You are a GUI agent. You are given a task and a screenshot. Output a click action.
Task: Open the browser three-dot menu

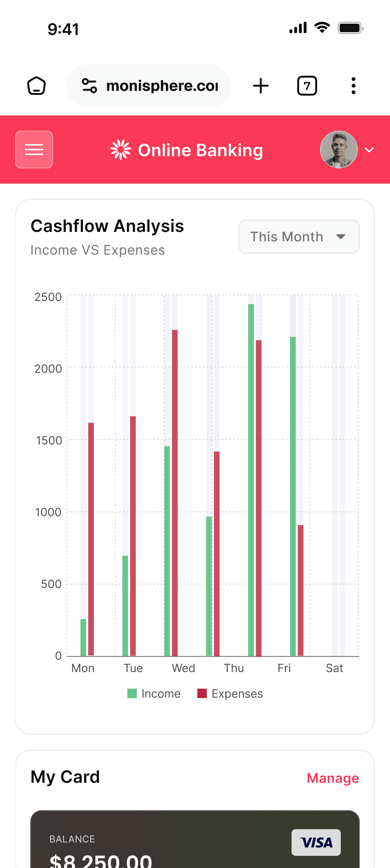[353, 86]
